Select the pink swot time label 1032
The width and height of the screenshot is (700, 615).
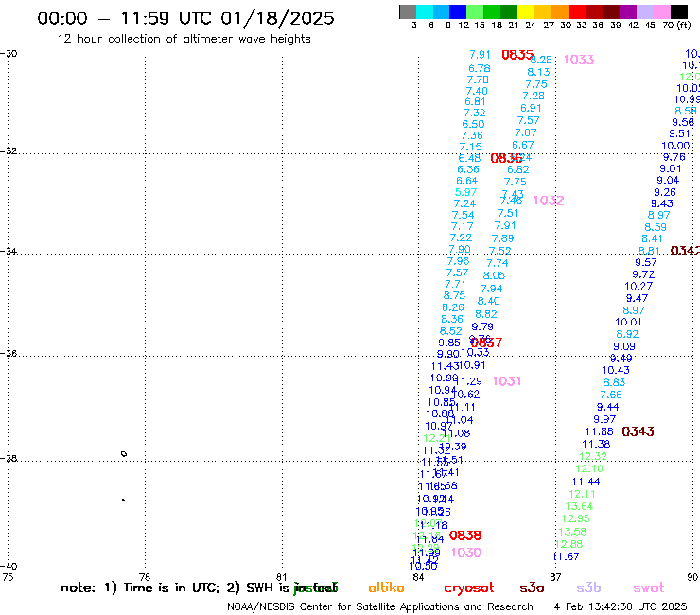[x=549, y=201]
